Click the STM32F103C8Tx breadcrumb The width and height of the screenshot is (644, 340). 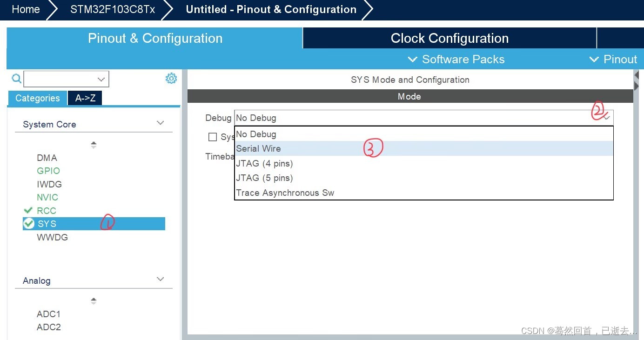[113, 9]
